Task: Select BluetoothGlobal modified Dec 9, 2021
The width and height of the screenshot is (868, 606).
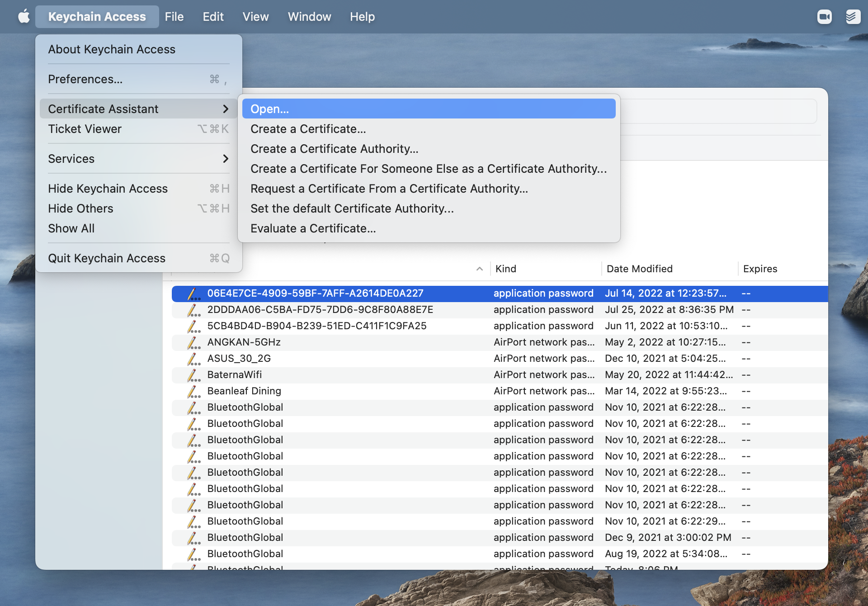Action: (500, 538)
